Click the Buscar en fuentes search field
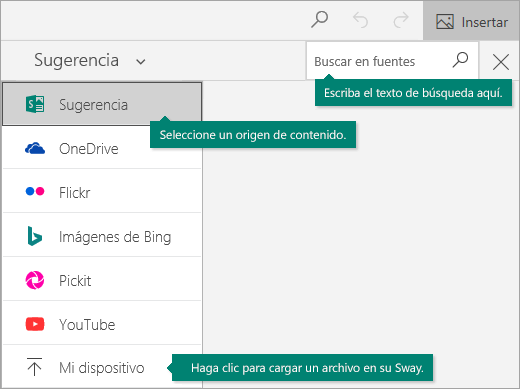Image resolution: width=520 pixels, height=389 pixels. coord(381,61)
